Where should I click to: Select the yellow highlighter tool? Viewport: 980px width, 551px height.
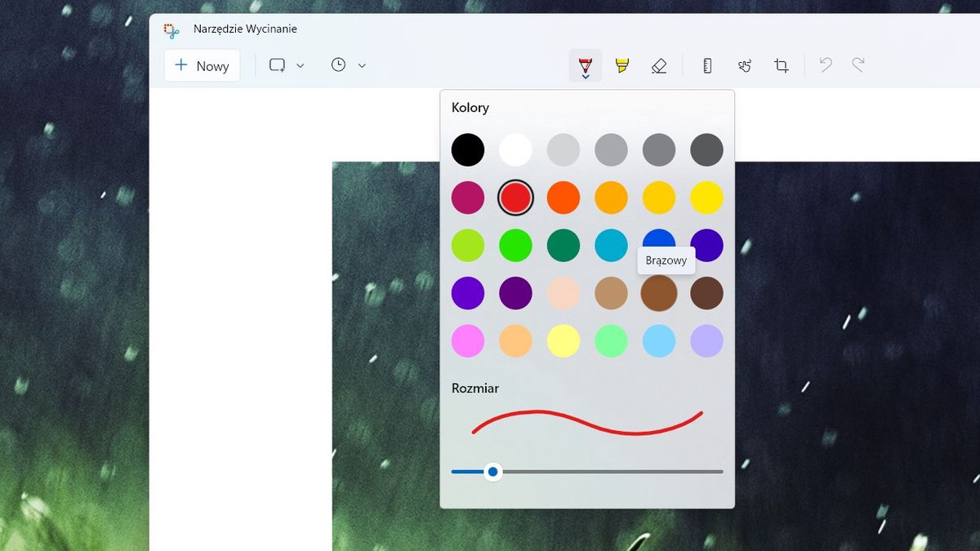pyautogui.click(x=622, y=66)
